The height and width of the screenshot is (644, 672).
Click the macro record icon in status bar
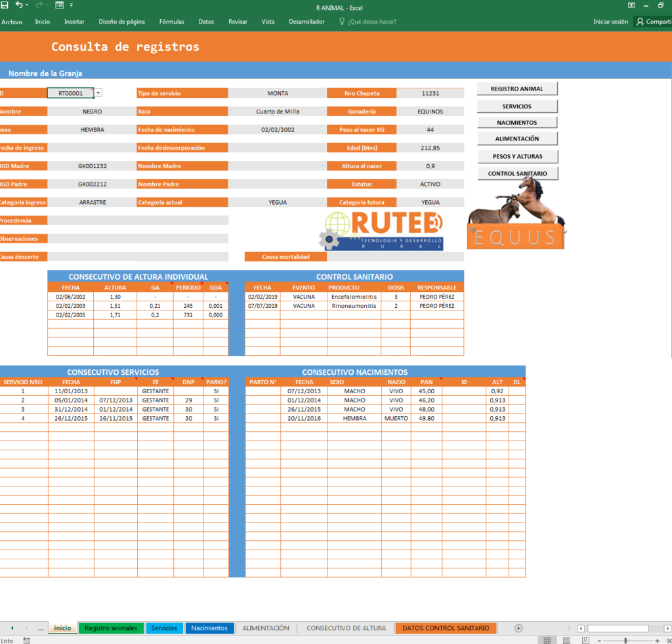26,640
